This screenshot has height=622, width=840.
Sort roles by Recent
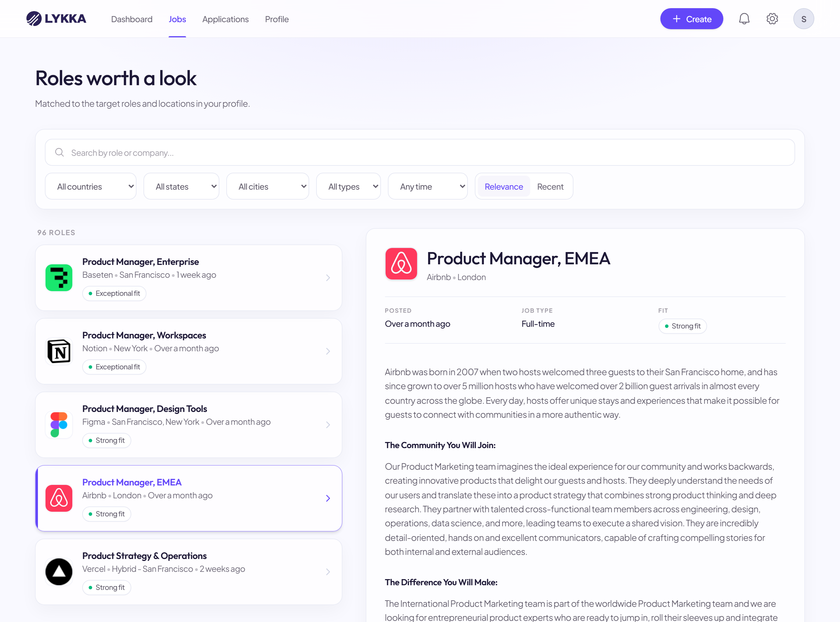click(550, 186)
